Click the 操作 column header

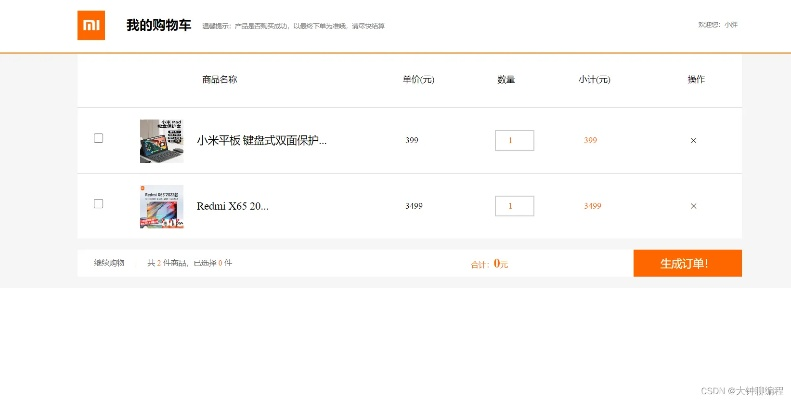(696, 80)
